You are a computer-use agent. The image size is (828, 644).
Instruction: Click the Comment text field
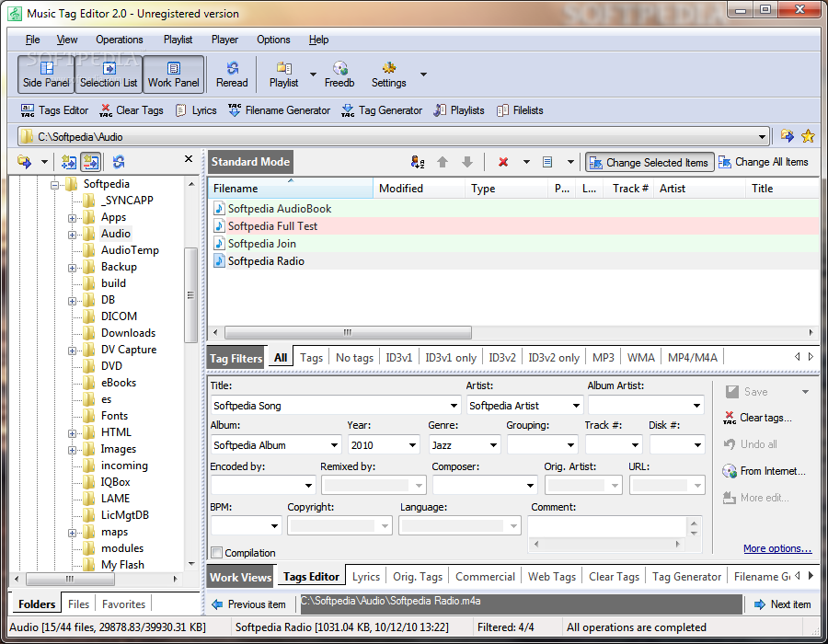click(x=607, y=527)
